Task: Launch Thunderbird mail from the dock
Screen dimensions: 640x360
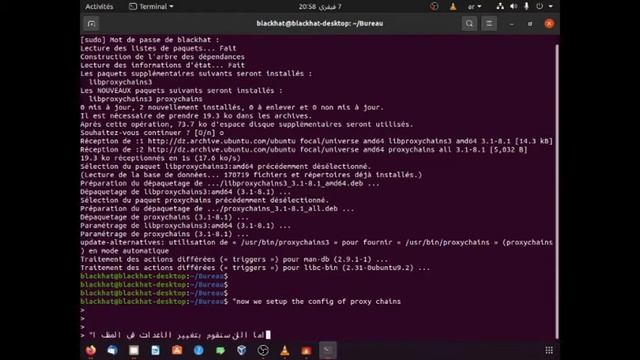Action: click(112, 350)
